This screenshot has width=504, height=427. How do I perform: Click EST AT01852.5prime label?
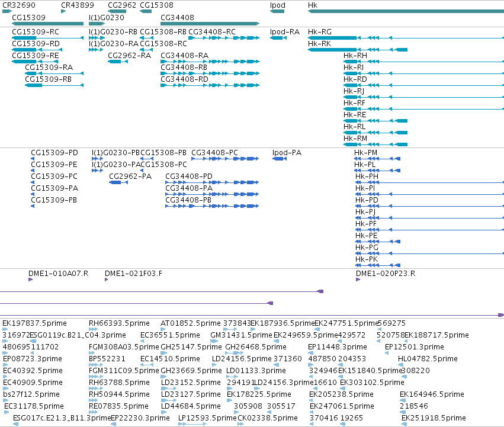pos(191,323)
